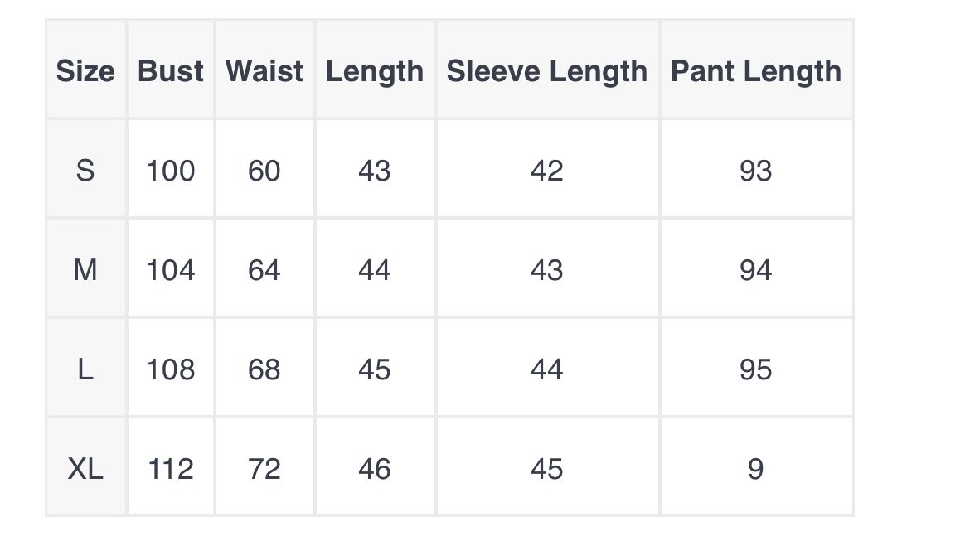Viewport: 970px width, 560px height.
Task: Select pant length value 95
Action: coord(757,369)
